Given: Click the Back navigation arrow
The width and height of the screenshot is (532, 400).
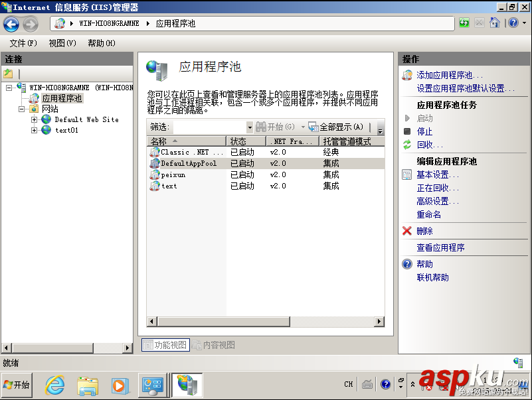Looking at the screenshot, I should point(11,24).
